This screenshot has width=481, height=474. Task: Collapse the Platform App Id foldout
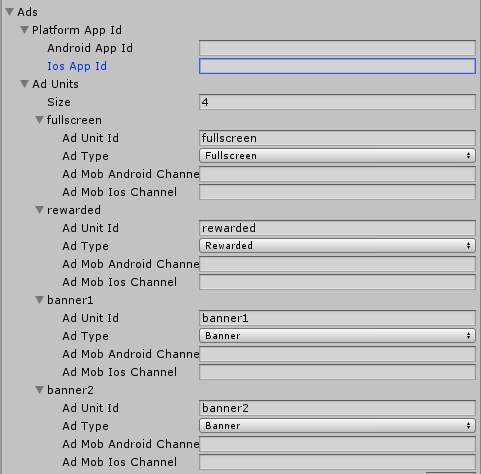click(x=24, y=30)
